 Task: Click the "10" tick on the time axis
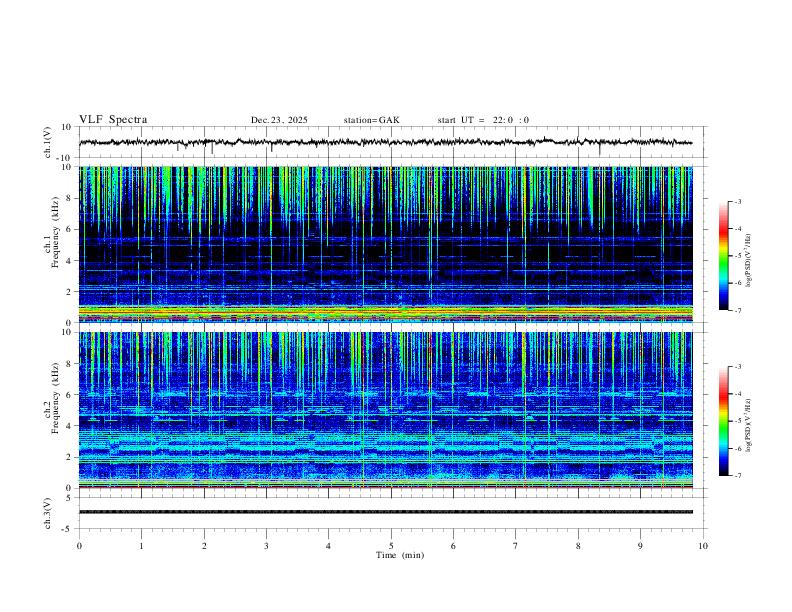pyautogui.click(x=703, y=546)
